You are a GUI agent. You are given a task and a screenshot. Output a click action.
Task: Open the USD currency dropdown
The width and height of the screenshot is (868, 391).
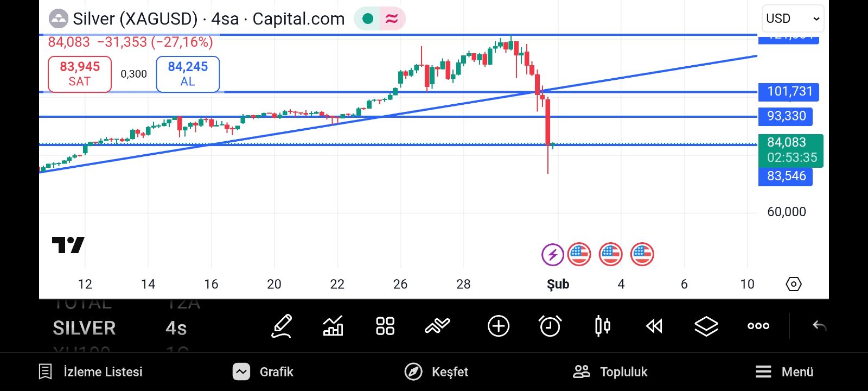[x=792, y=18]
